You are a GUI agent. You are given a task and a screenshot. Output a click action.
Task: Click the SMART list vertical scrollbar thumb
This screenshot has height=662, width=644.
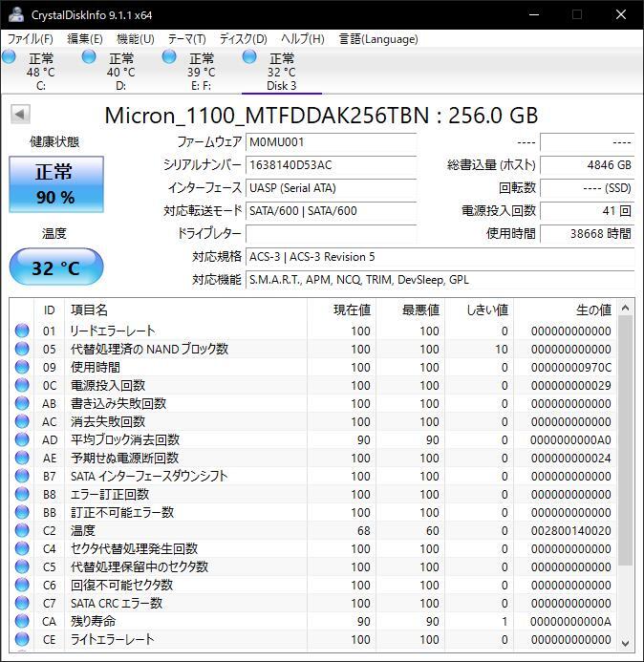626,440
